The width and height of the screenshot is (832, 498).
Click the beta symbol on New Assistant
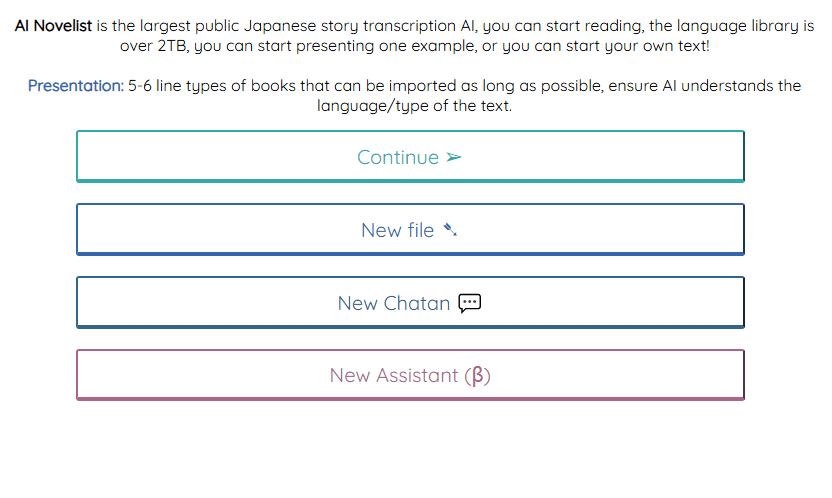click(x=480, y=376)
